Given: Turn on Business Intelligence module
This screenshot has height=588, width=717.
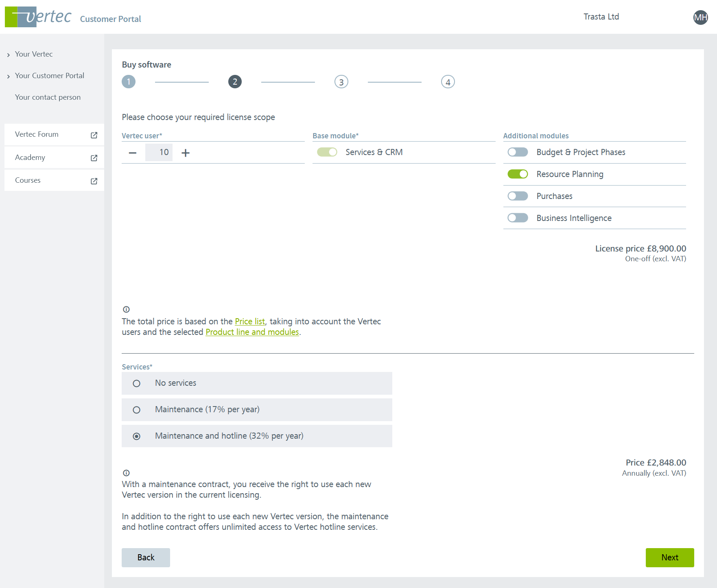Looking at the screenshot, I should 518,218.
